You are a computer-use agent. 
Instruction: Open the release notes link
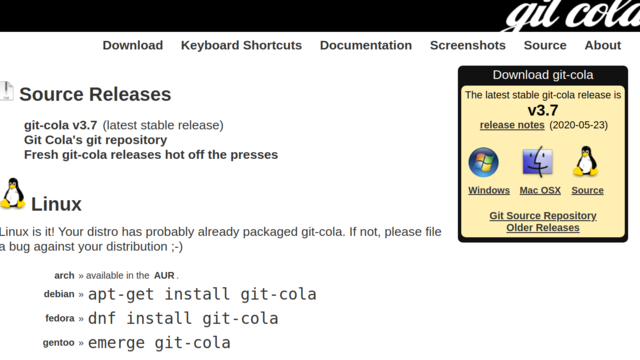512,125
